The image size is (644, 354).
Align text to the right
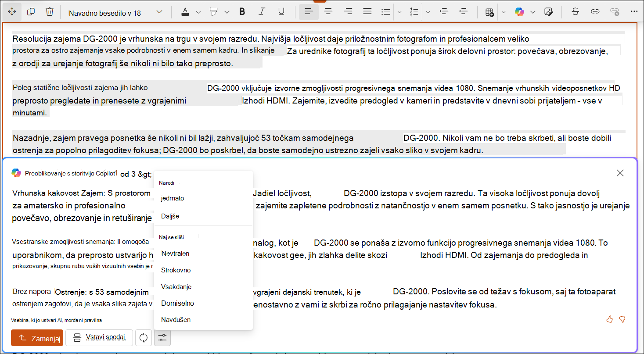348,12
